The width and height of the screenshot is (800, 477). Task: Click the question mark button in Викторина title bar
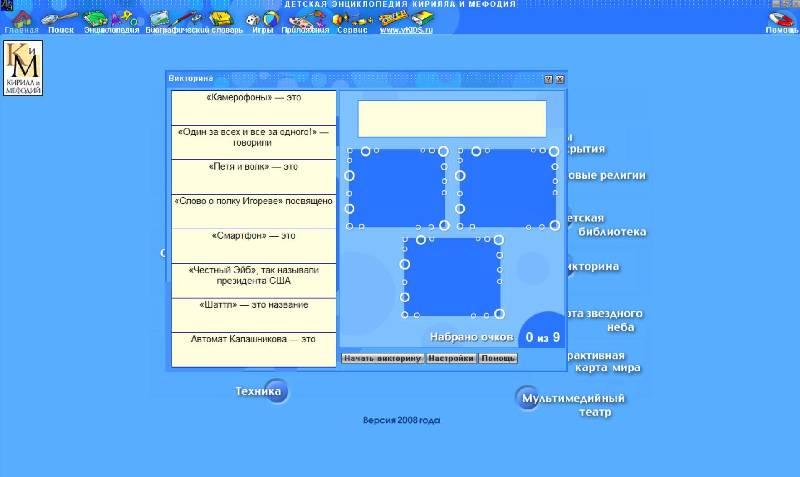[548, 79]
